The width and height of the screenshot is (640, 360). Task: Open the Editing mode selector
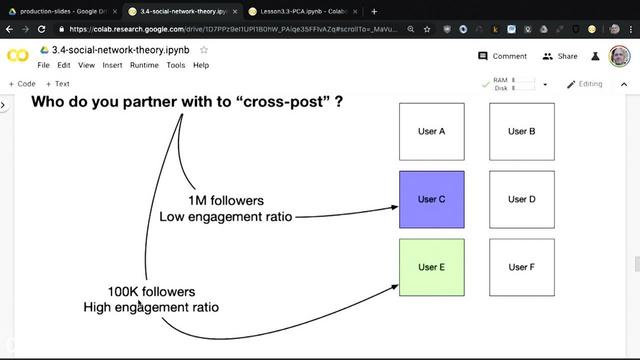pos(585,84)
